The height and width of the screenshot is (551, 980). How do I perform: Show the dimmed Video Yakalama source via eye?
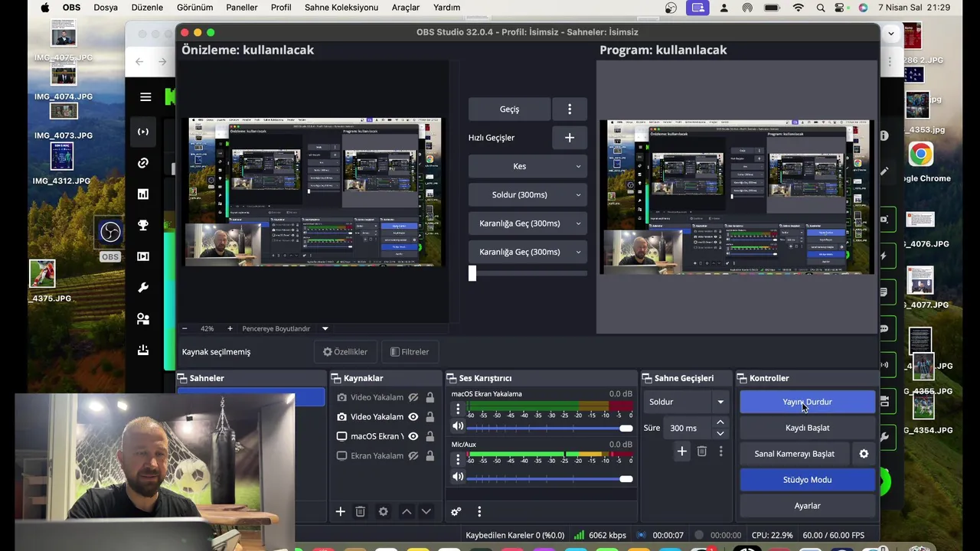click(413, 397)
